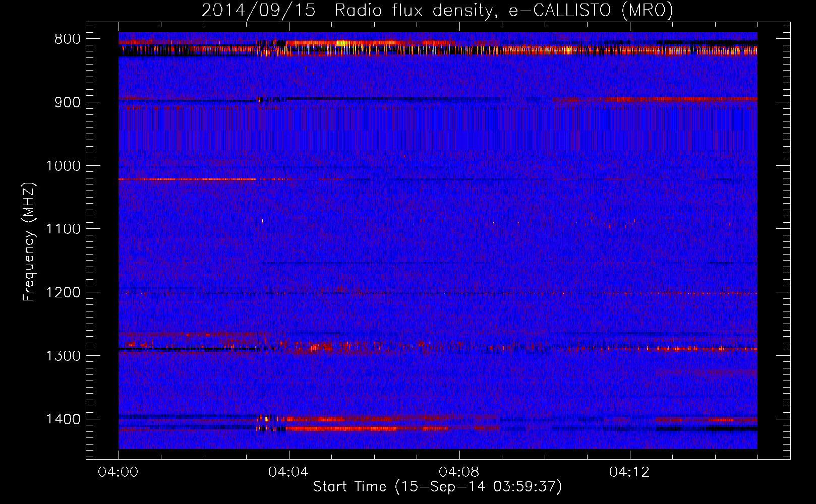Click the 900 frequency tick label
Image resolution: width=816 pixels, height=504 pixels.
pos(68,102)
